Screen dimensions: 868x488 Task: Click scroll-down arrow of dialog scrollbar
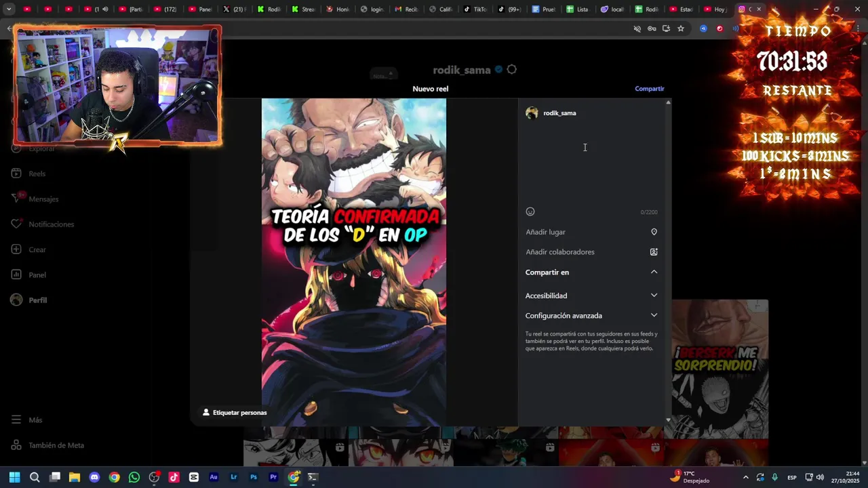pos(668,421)
